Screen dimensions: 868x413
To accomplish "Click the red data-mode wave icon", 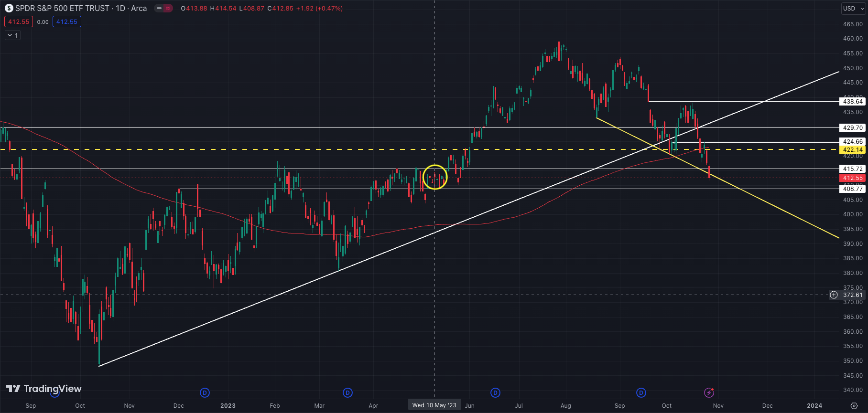I will coord(168,8).
